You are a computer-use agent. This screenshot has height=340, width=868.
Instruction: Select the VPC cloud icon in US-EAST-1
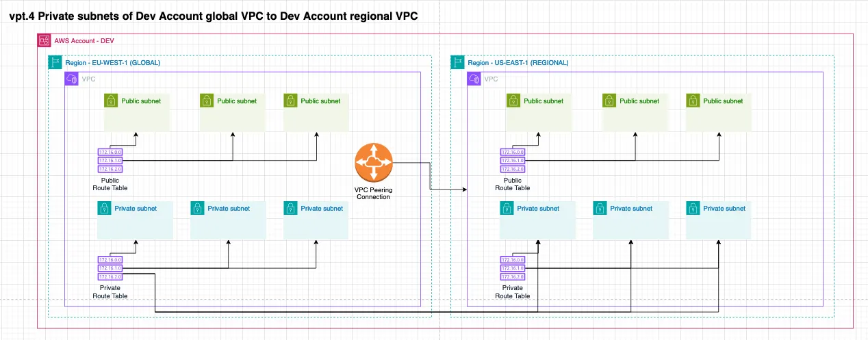pos(474,79)
